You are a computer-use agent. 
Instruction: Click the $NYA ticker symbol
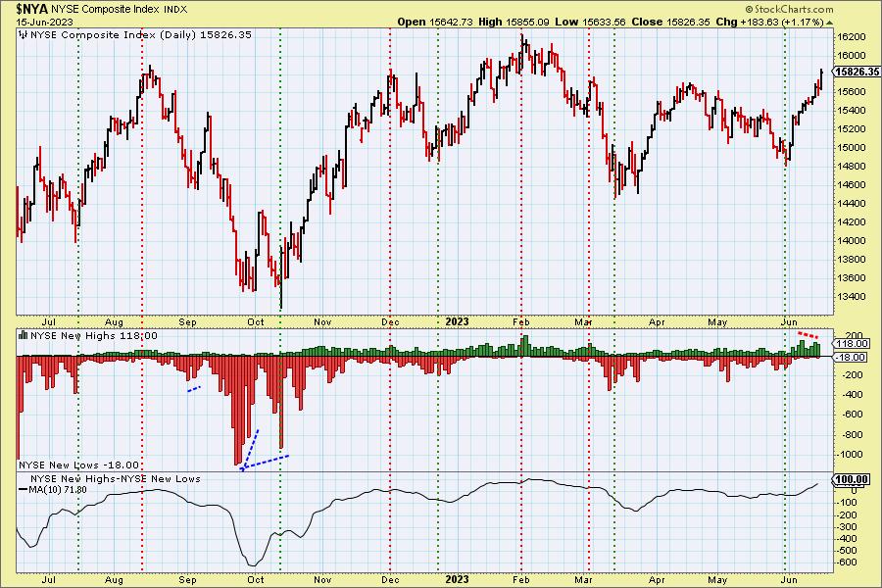tap(32, 10)
